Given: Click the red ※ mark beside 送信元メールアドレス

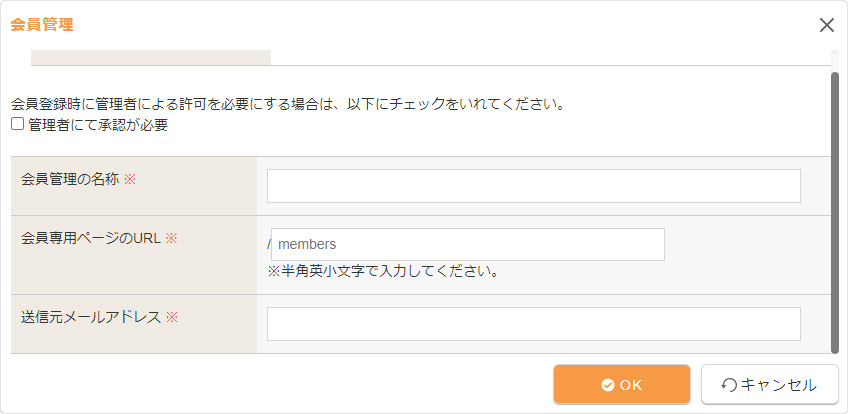Looking at the screenshot, I should [171, 317].
